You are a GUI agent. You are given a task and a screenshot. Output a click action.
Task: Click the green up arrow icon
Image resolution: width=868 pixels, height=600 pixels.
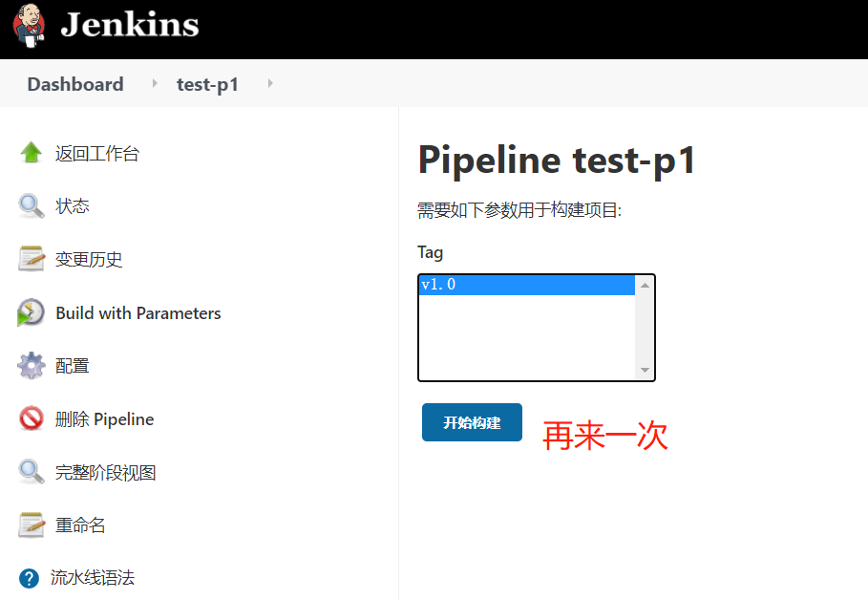point(31,152)
